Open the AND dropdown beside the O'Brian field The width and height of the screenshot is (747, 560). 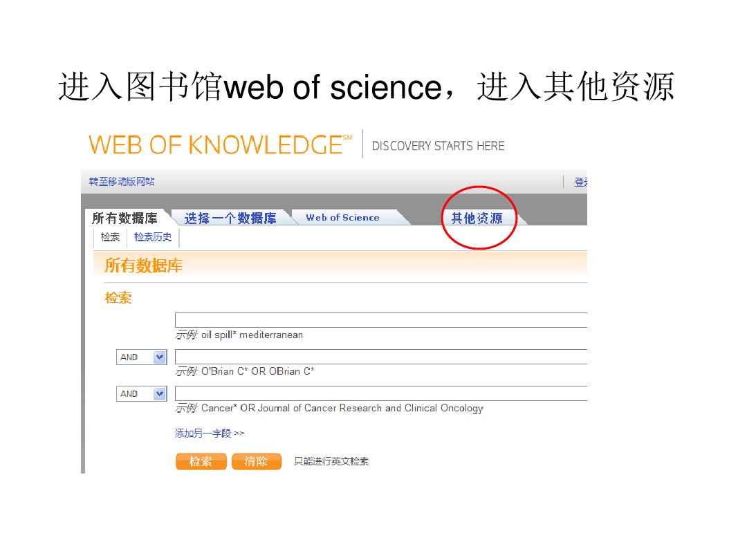pos(142,357)
